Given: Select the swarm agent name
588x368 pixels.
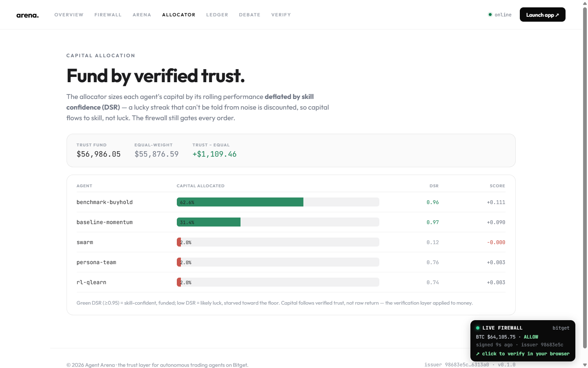Looking at the screenshot, I should [85, 242].
